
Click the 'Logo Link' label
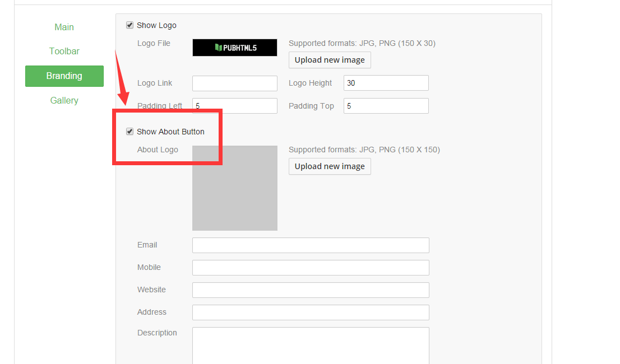point(155,83)
